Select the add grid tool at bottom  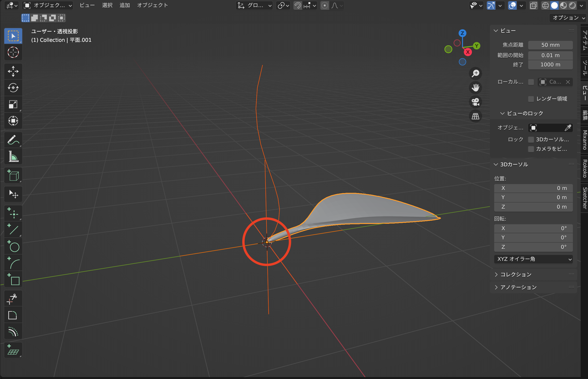coord(13,350)
